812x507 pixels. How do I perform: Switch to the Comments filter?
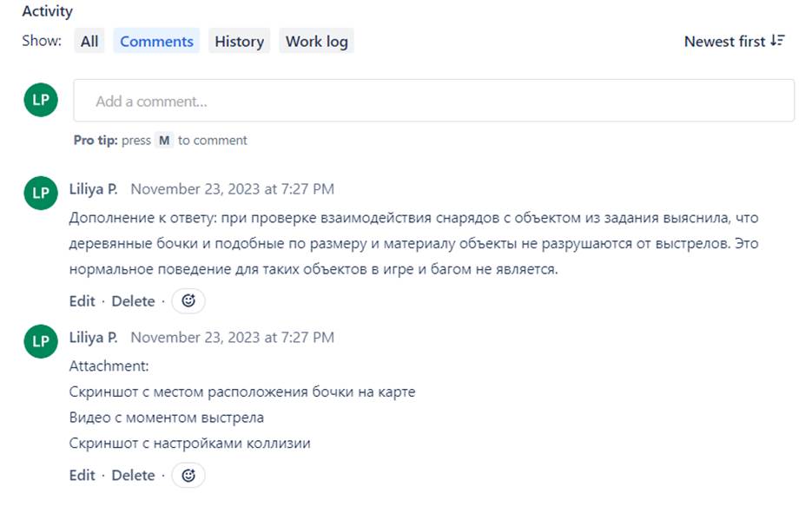pos(156,41)
